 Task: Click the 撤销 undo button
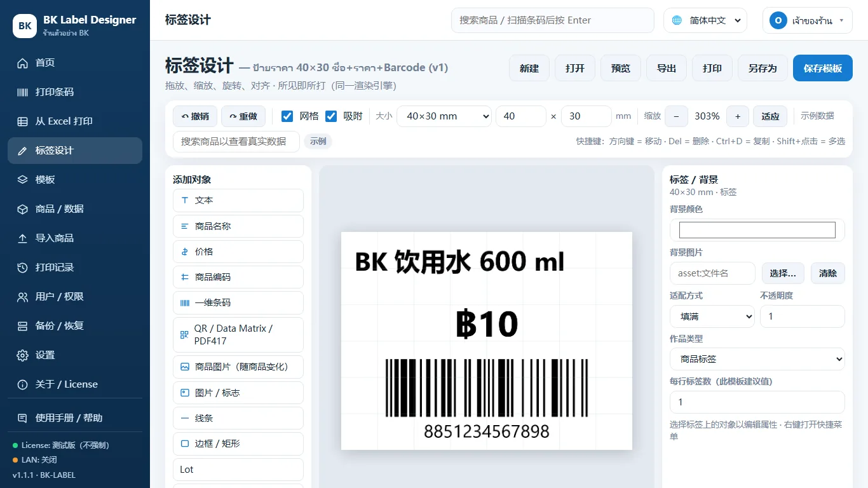(195, 116)
